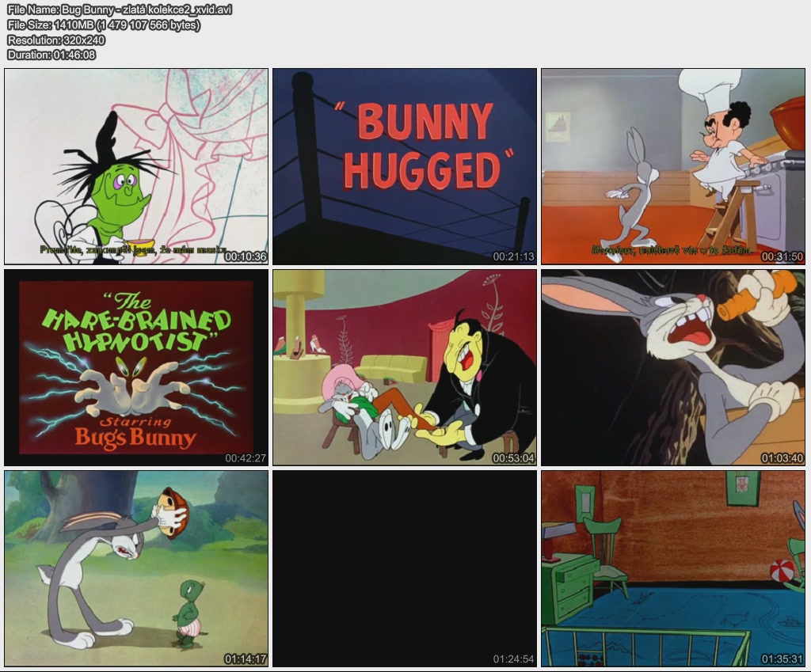Viewport: 811px width, 672px height.
Task: Open the Bugs Bunny and turtle thumbnail
Action: coord(136,568)
